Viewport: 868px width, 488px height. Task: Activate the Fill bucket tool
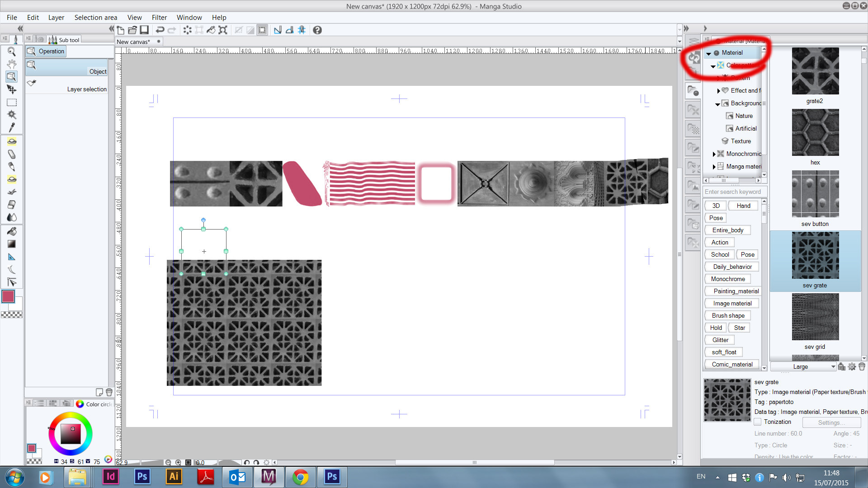(x=12, y=231)
